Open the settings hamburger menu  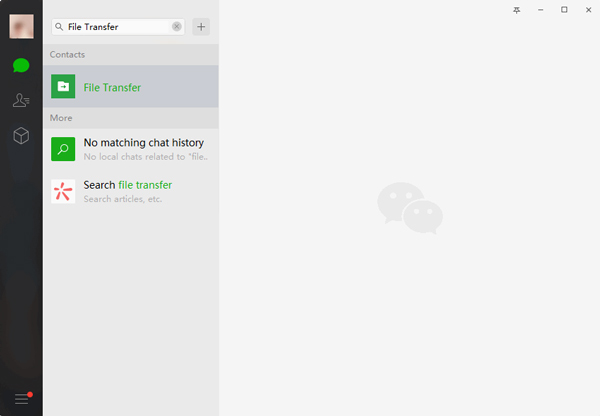[22, 398]
